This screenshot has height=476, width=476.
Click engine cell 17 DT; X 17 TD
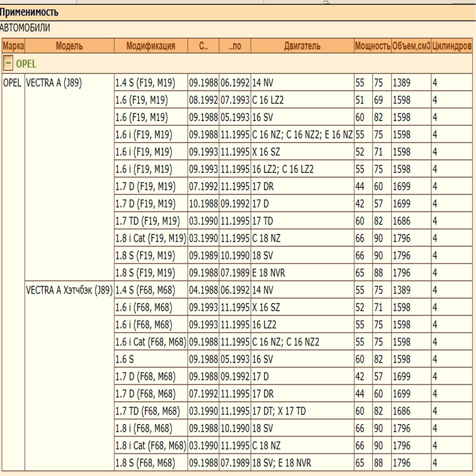279,411
